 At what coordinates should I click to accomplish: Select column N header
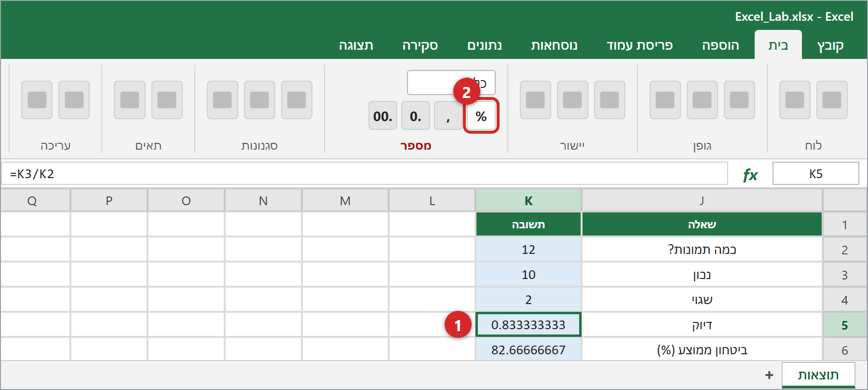[x=263, y=200]
